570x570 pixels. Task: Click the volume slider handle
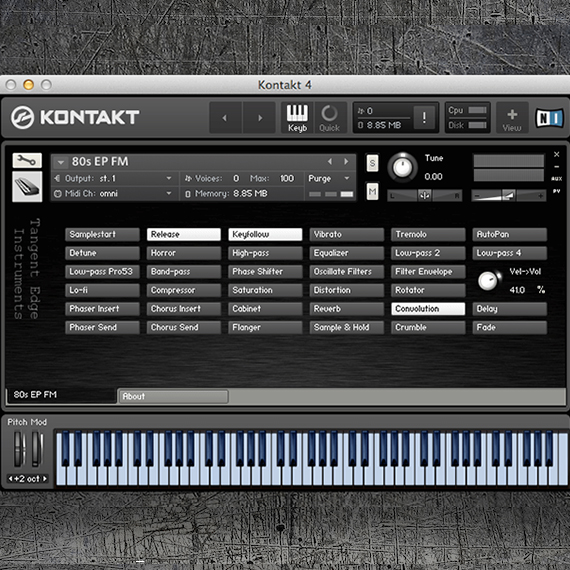tap(508, 196)
